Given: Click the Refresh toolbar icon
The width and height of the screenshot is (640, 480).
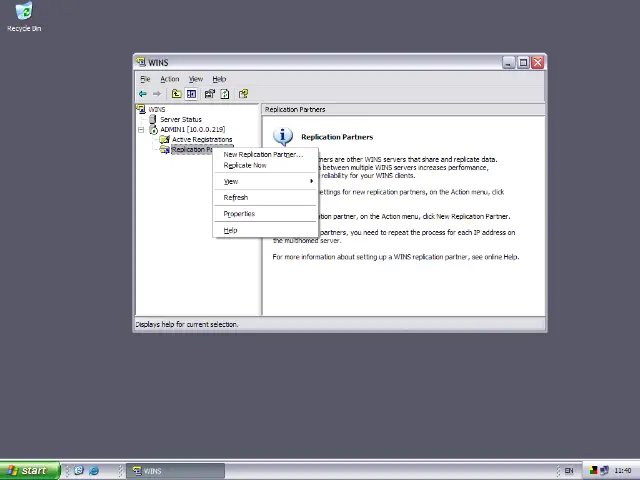Looking at the screenshot, I should (x=225, y=94).
